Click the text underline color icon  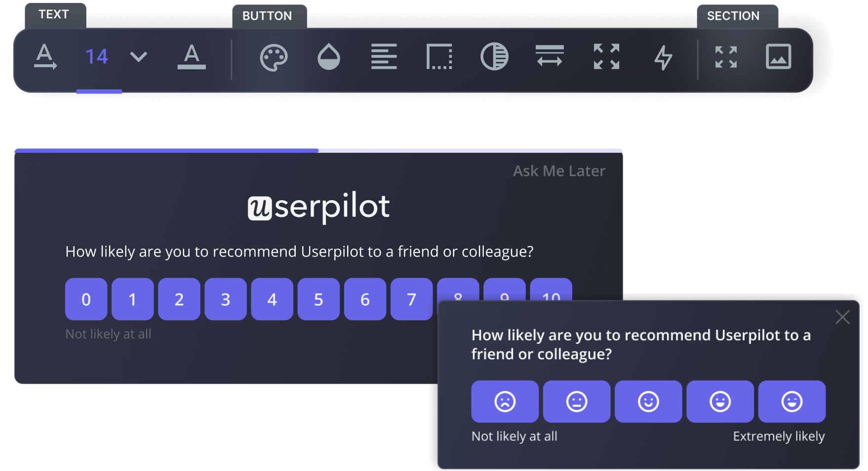[x=192, y=57]
